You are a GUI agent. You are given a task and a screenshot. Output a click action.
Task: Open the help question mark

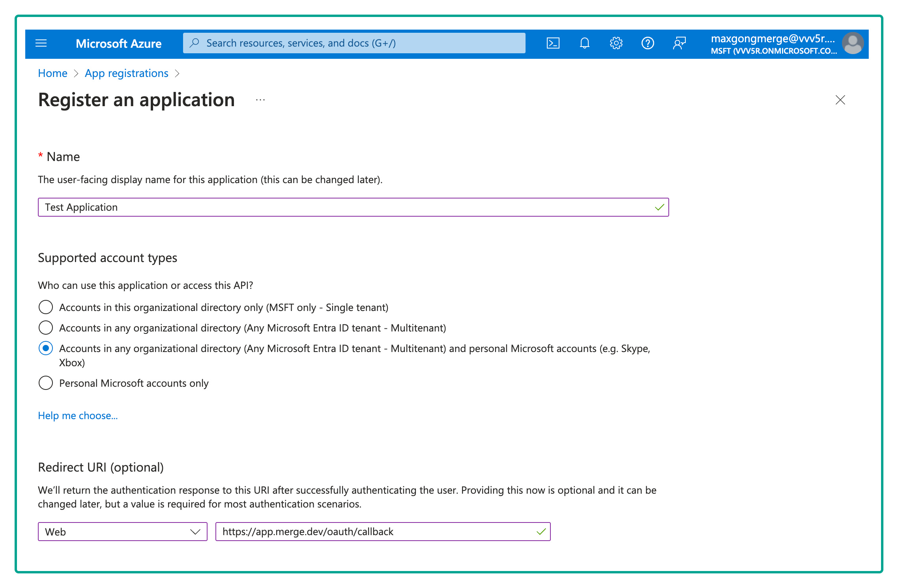pyautogui.click(x=647, y=43)
